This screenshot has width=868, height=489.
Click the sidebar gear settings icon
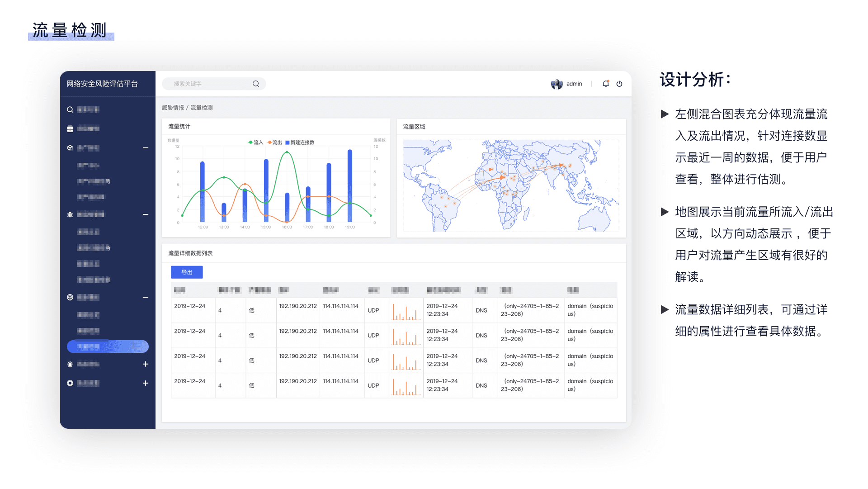[x=70, y=383]
